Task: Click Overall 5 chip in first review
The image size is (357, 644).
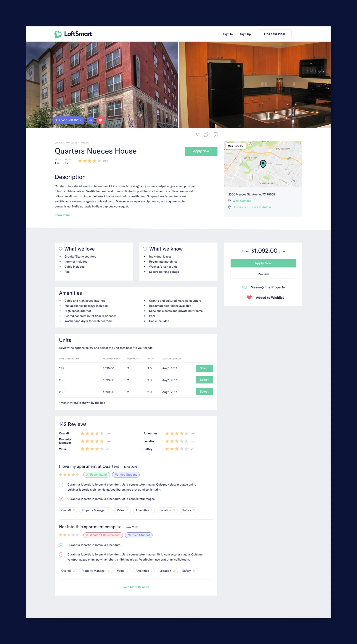Action: pyautogui.click(x=68, y=510)
